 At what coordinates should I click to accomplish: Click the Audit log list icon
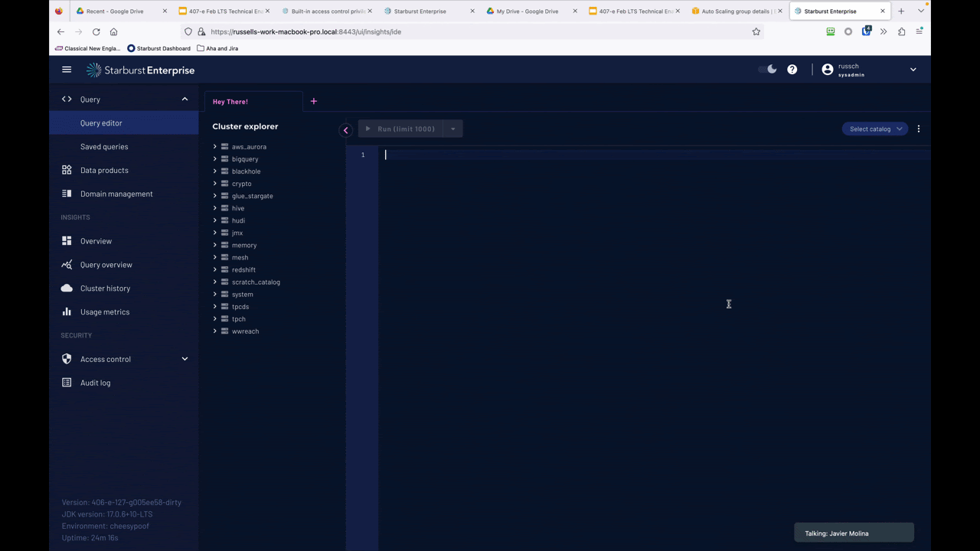coord(67,383)
